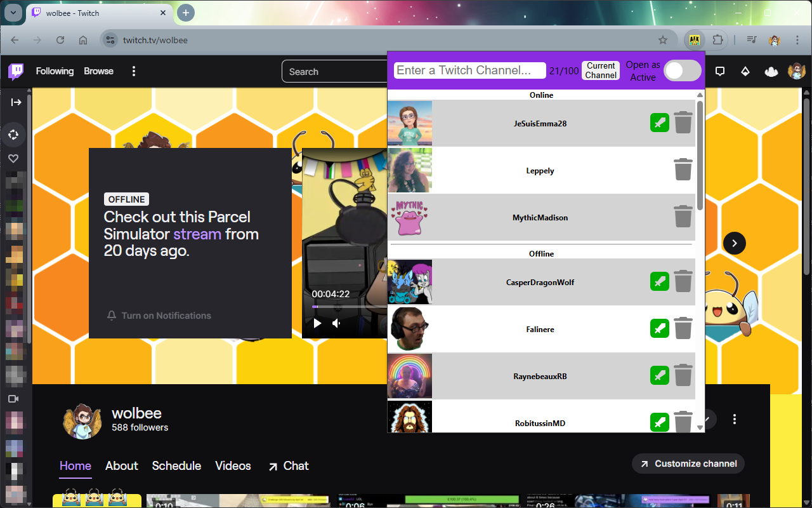The image size is (812, 508).
Task: Open the Chrome extensions puzzle icon
Action: [717, 40]
